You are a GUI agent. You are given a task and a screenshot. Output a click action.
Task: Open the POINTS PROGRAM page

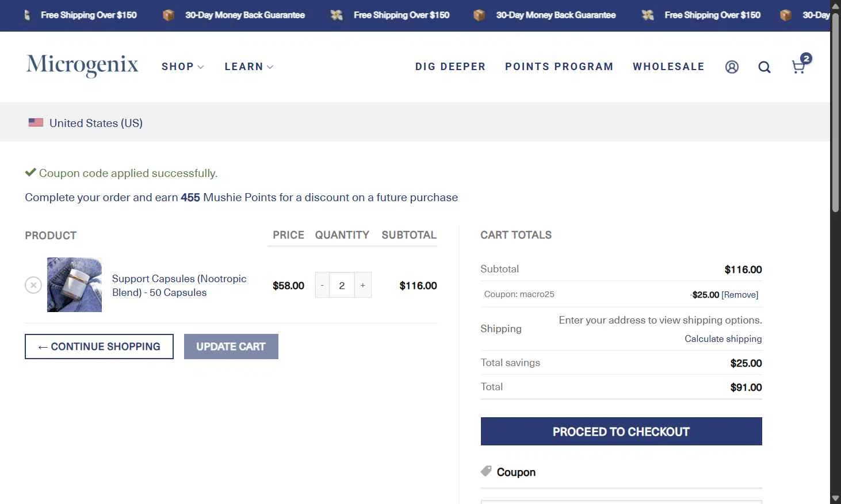[x=559, y=67]
